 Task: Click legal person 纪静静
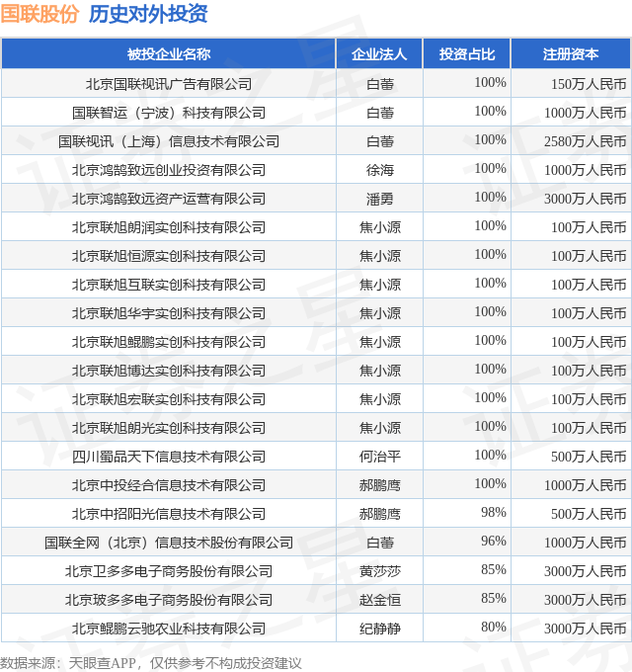380,629
